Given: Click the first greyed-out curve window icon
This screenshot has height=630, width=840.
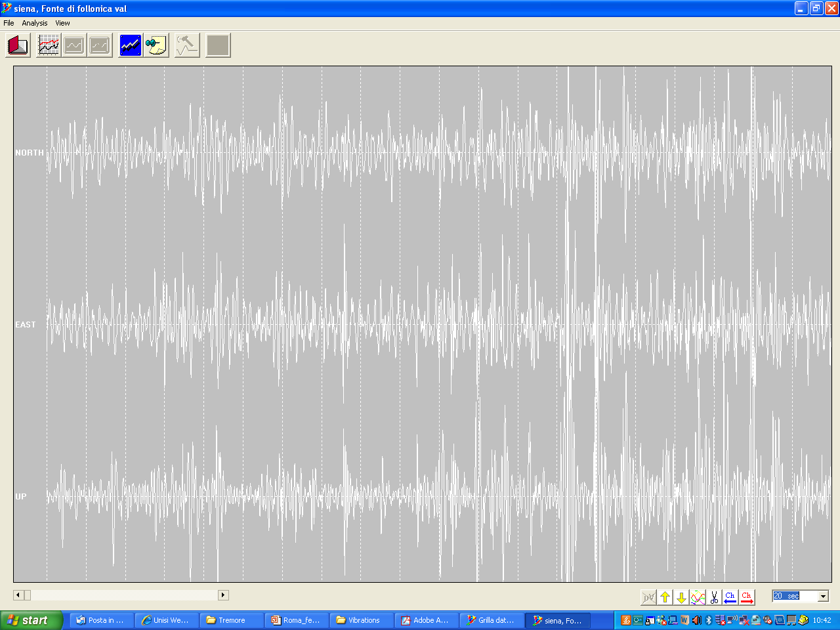Looking at the screenshot, I should [74, 45].
